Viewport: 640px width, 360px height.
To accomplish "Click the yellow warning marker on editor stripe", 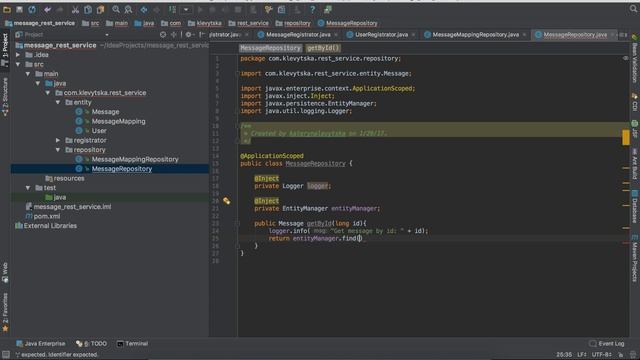I will [x=626, y=138].
